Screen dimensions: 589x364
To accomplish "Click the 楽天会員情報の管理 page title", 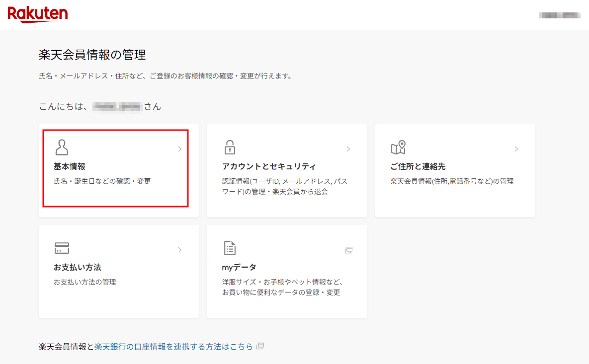I will (92, 55).
